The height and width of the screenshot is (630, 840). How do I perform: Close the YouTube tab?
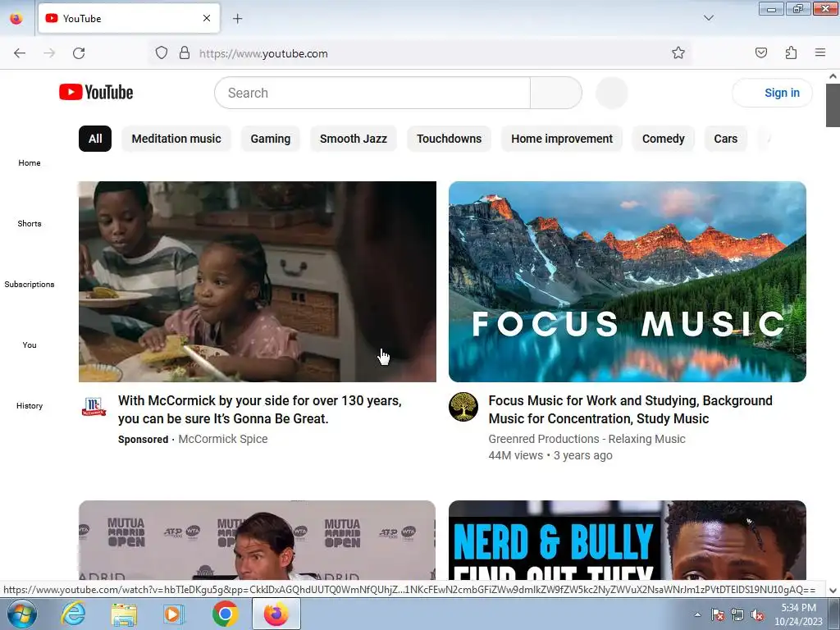click(x=207, y=18)
